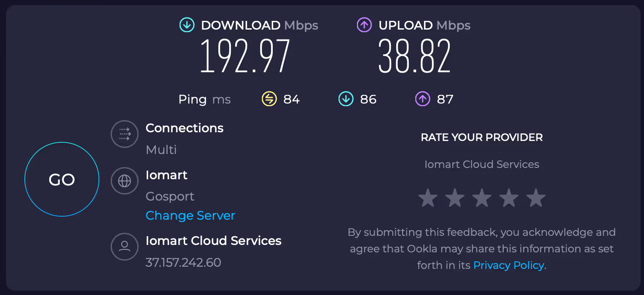
Task: Click the yellow idle ping latency icon
Action: pos(269,99)
